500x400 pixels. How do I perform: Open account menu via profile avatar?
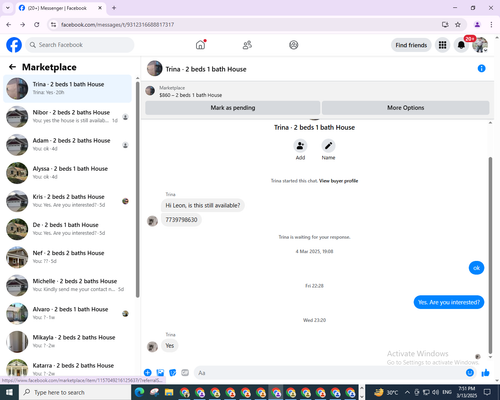point(480,45)
